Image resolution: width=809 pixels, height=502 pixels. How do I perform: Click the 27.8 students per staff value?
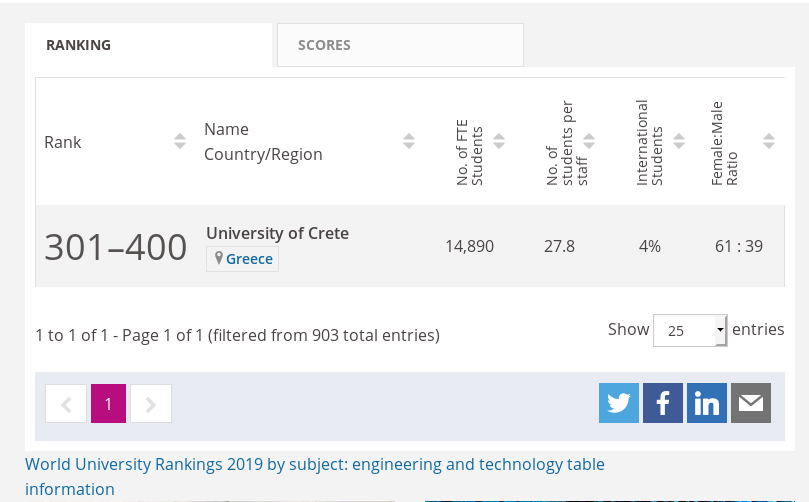pos(559,246)
